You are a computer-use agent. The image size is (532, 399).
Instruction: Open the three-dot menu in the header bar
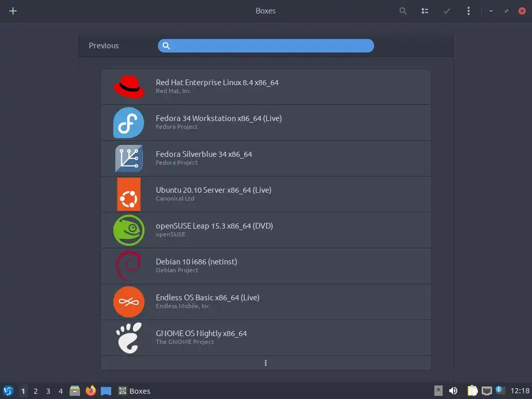tap(469, 11)
